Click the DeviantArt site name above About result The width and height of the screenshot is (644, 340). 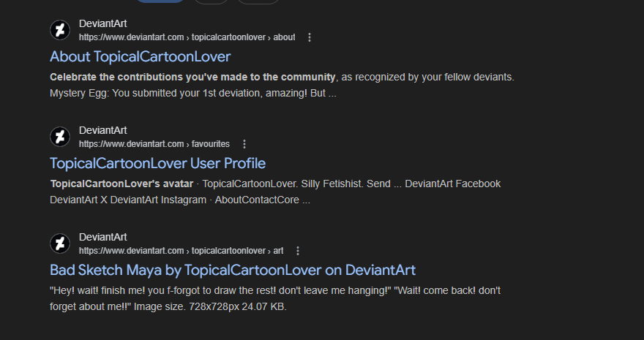[x=102, y=23]
